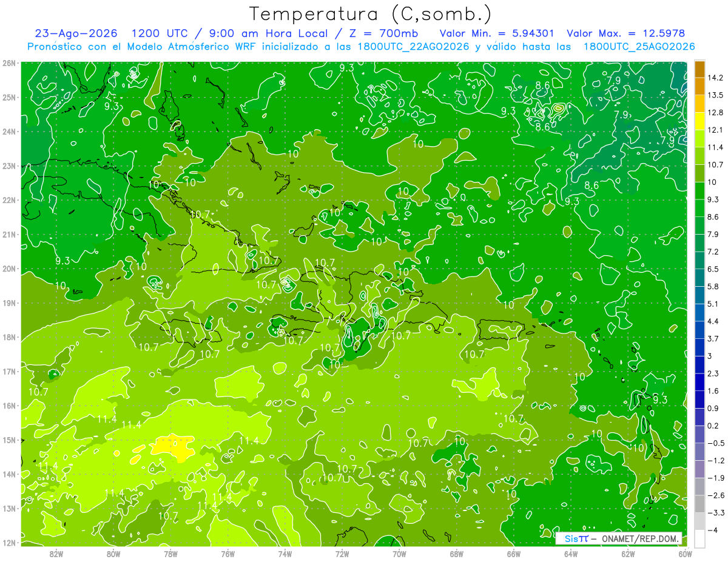Click the "-0.5" value on the color scale
This screenshot has width=728, height=562.
click(x=715, y=443)
